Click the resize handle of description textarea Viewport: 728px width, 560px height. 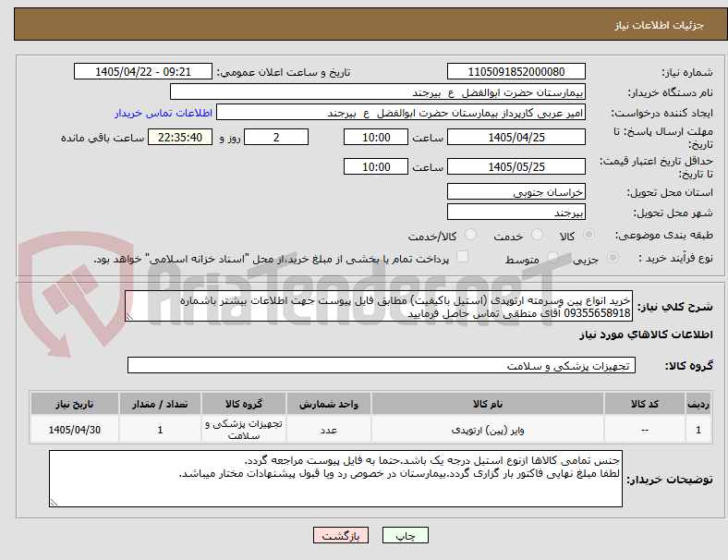point(129,317)
